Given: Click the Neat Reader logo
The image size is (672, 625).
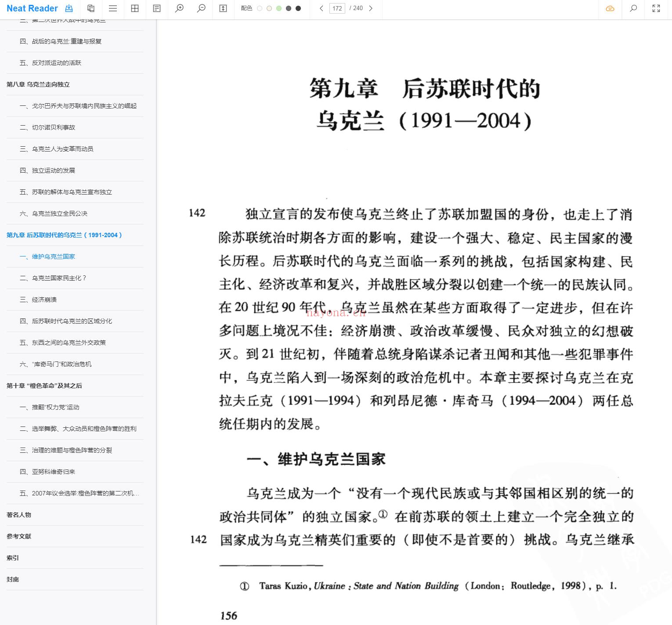Looking at the screenshot, I should coord(32,8).
